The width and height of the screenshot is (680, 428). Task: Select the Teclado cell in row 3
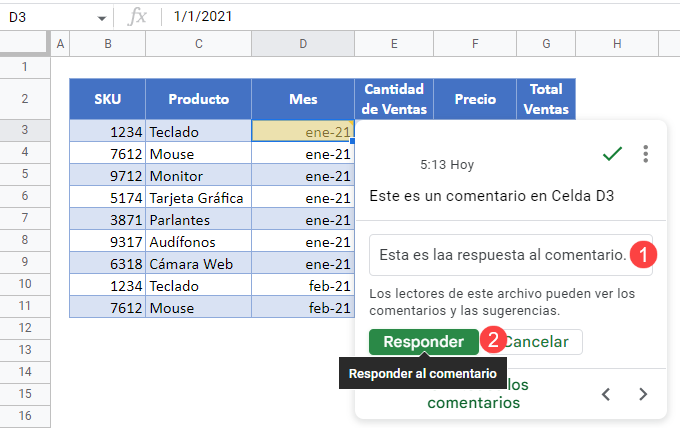pyautogui.click(x=199, y=131)
